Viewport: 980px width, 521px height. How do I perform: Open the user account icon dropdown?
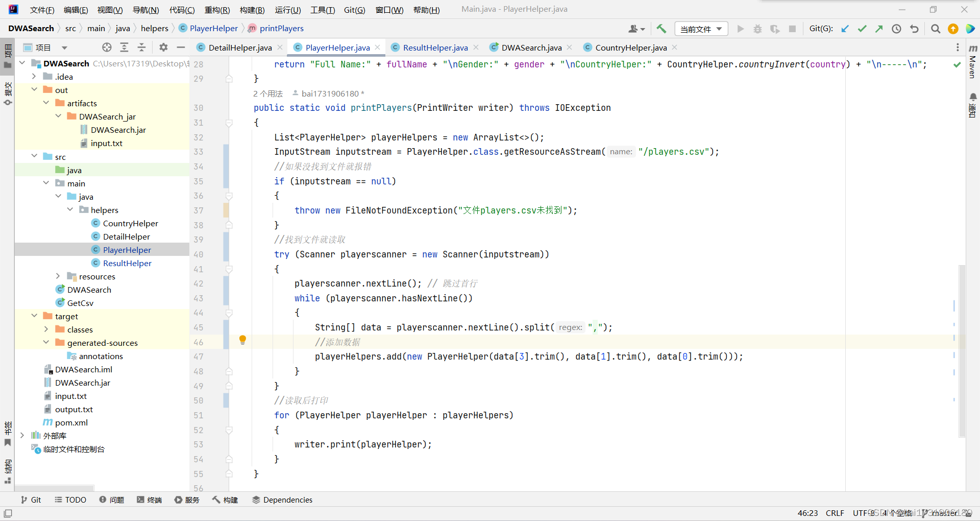point(636,29)
